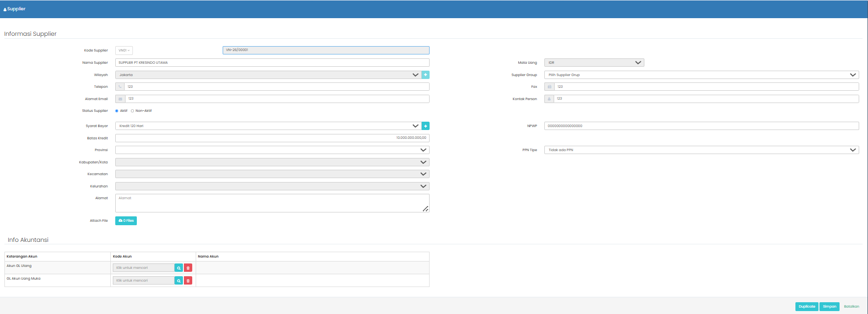Open the VN01 code prefix dropdown
868x314 pixels.
[124, 51]
